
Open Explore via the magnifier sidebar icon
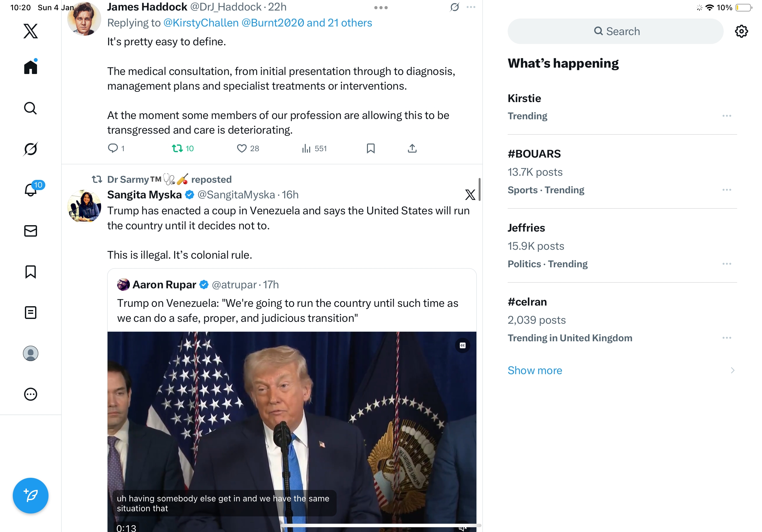tap(31, 108)
